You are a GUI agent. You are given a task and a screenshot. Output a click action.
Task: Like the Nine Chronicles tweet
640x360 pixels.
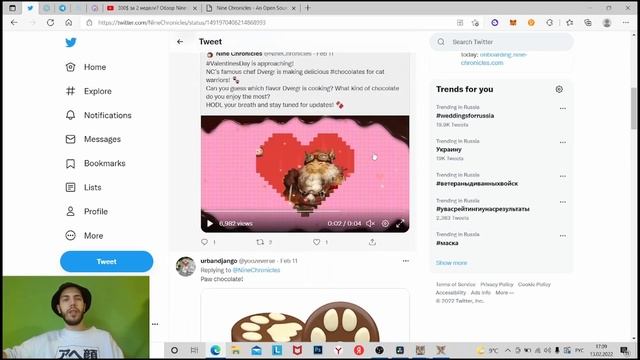click(316, 242)
